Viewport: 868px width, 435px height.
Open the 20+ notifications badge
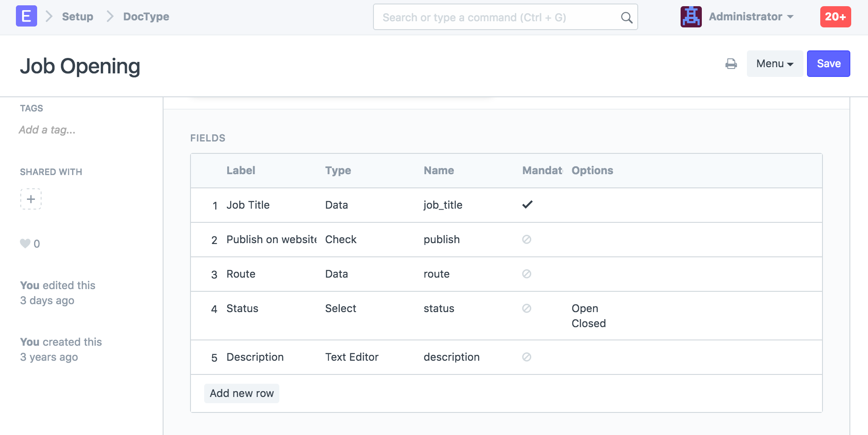tap(835, 17)
